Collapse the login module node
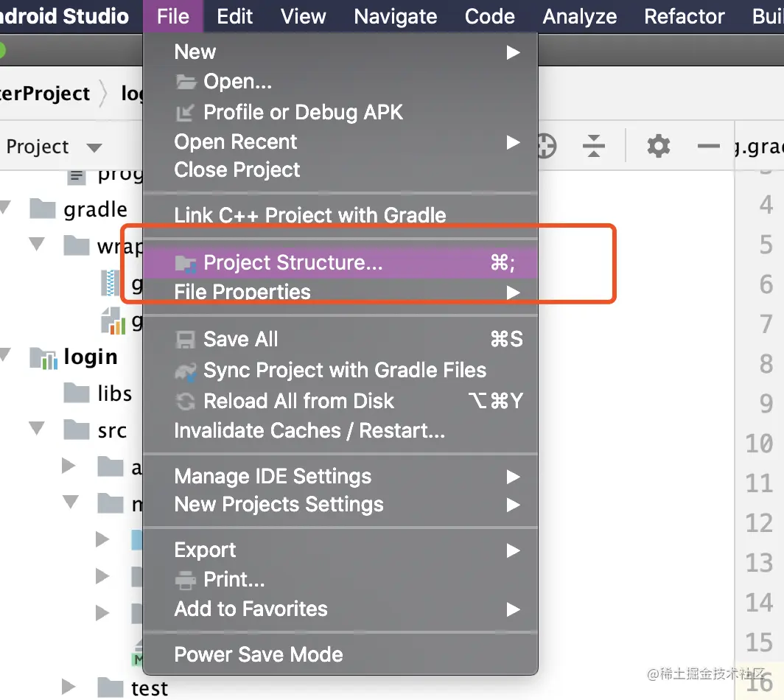Viewport: 784px width, 700px height. [6, 357]
